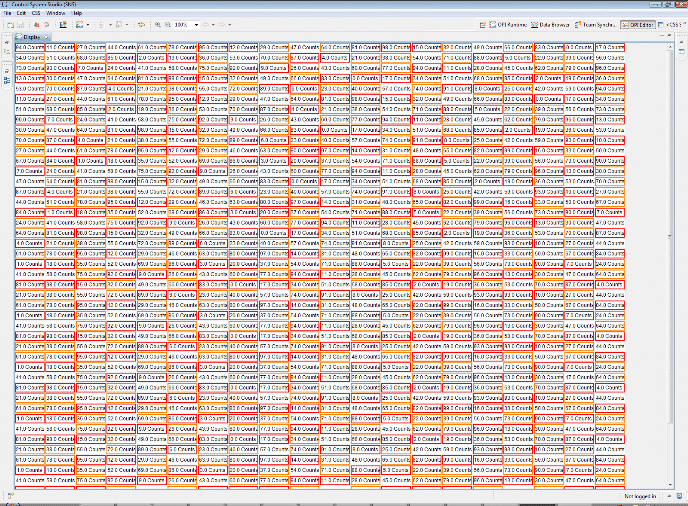
Task: Click the Zoom Out magnifier icon
Action: [x=167, y=24]
